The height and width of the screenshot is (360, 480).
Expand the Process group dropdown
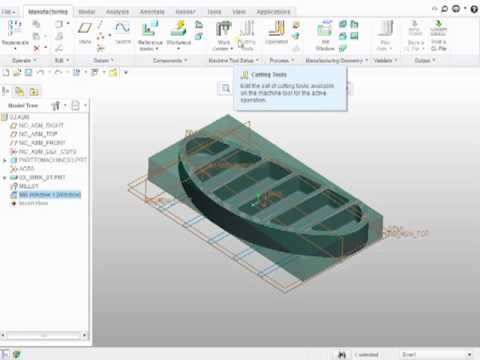tap(282, 60)
